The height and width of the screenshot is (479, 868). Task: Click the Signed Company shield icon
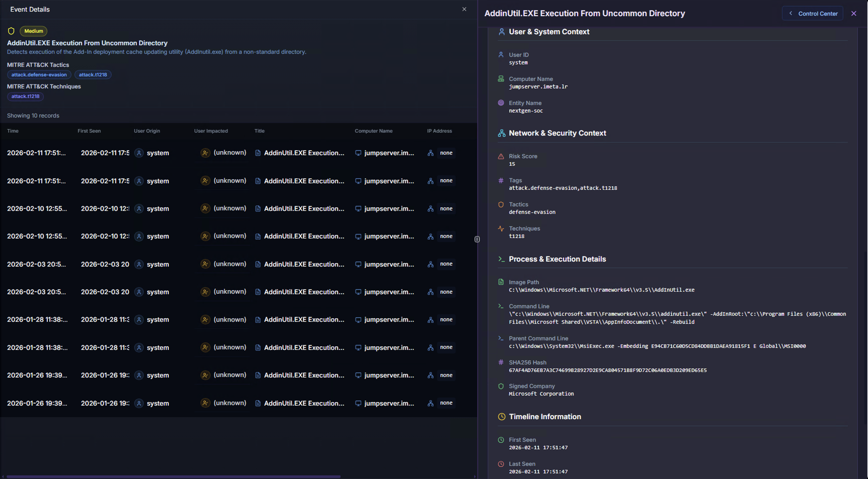(501, 386)
